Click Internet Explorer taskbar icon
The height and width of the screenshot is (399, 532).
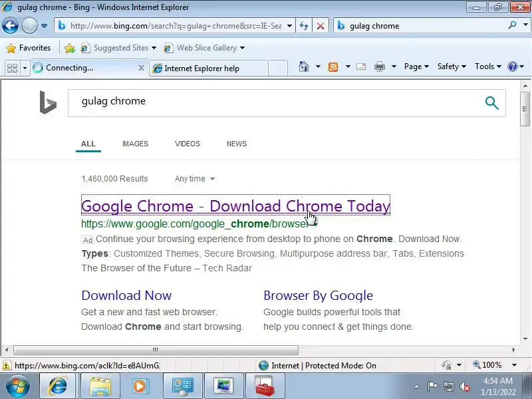(x=58, y=386)
